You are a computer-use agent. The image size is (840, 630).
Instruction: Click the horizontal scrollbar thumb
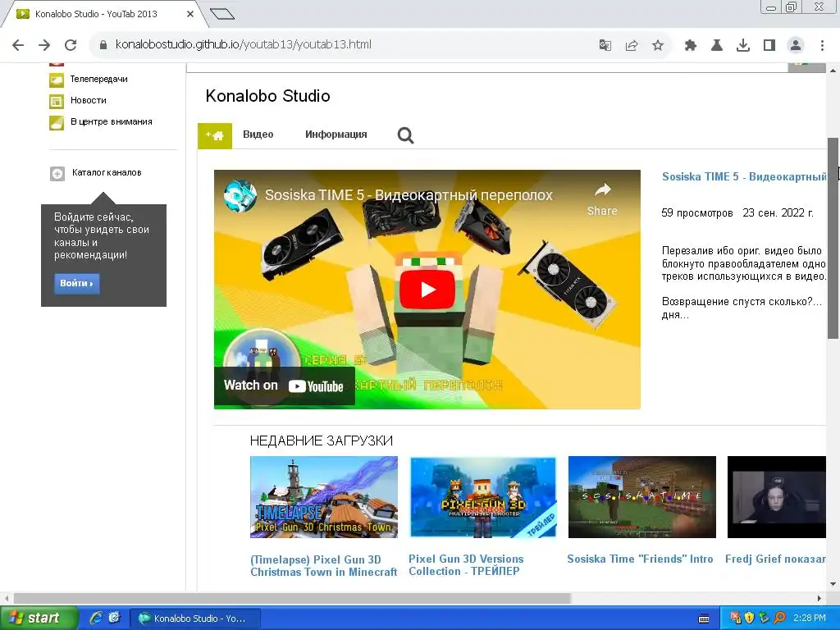293,598
